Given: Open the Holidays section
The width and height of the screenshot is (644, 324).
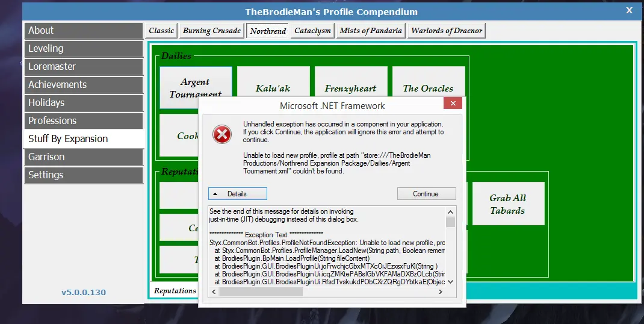Looking at the screenshot, I should point(84,103).
